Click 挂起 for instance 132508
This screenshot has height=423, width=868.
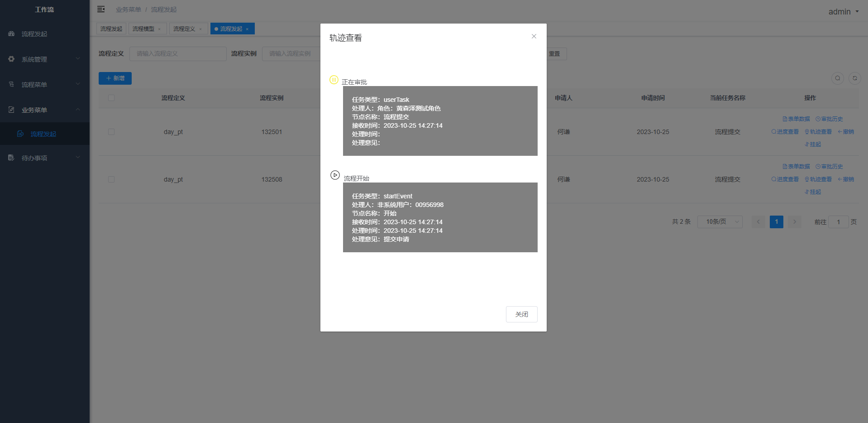(x=813, y=192)
